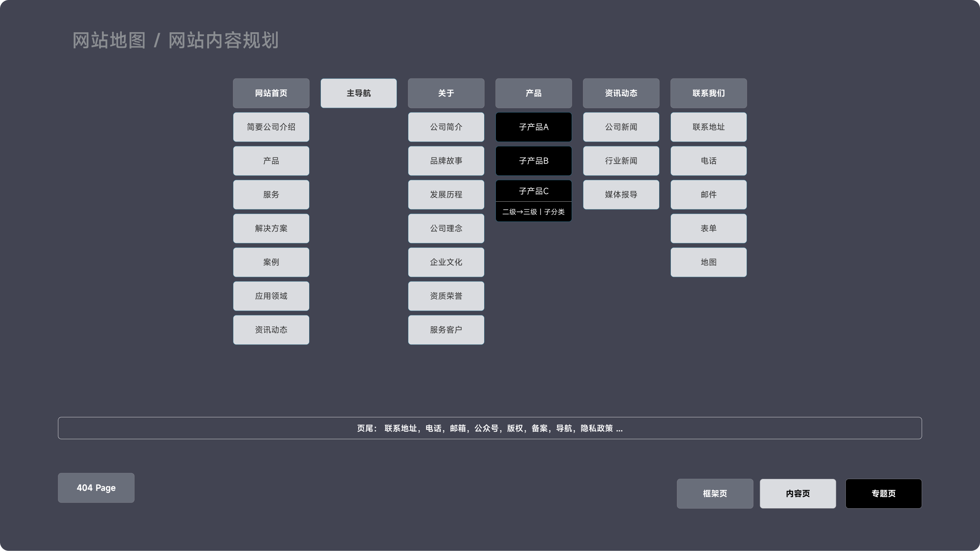Viewport: 980px width, 551px height.
Task: Click the 子产品A black box
Action: coord(534,127)
